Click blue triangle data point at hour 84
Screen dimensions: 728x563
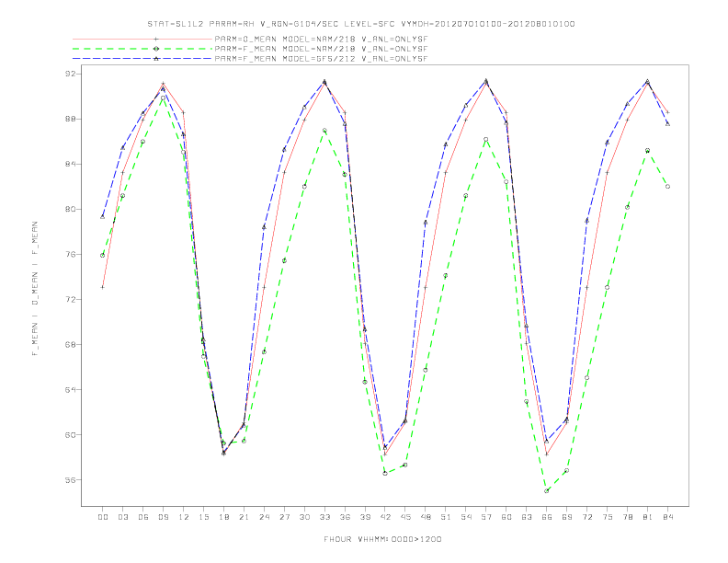[667, 124]
